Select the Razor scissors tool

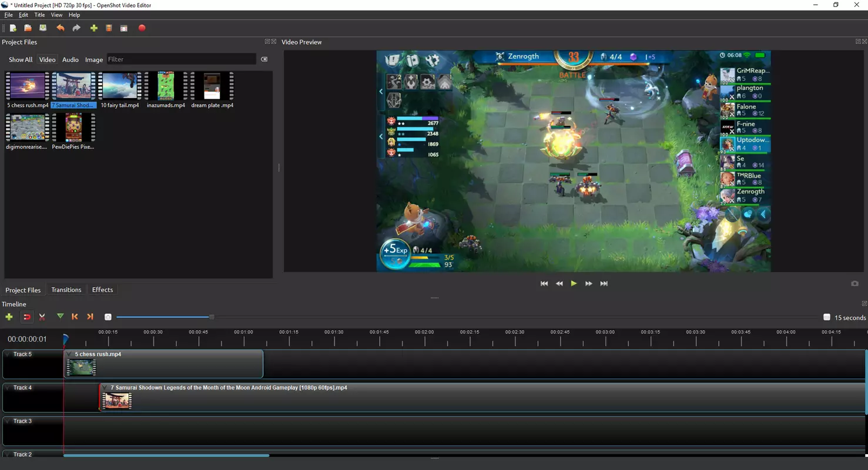[x=42, y=317]
